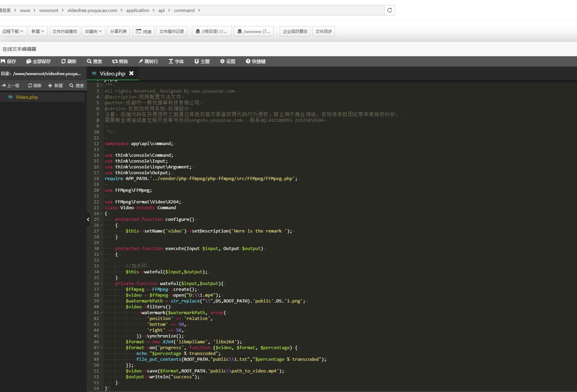Viewport: 577px width, 392px height.
Task: Click the 'class Video extends Command' line
Action: [x=140, y=207]
